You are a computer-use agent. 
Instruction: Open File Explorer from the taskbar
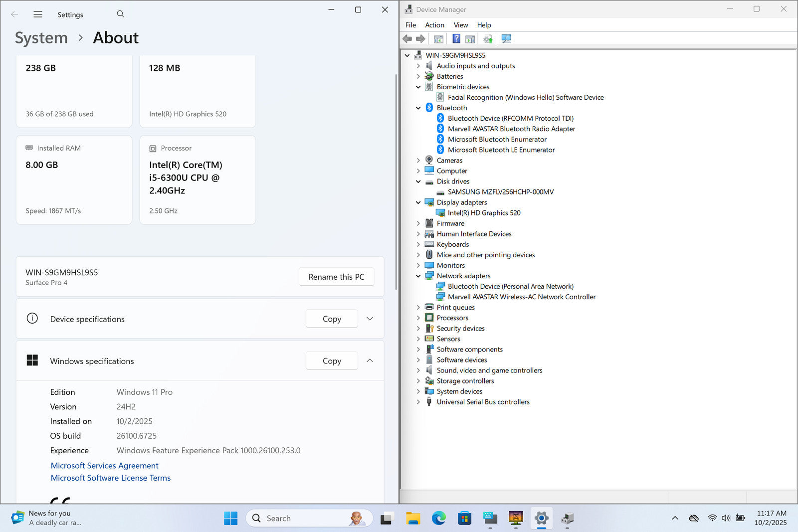(413, 519)
